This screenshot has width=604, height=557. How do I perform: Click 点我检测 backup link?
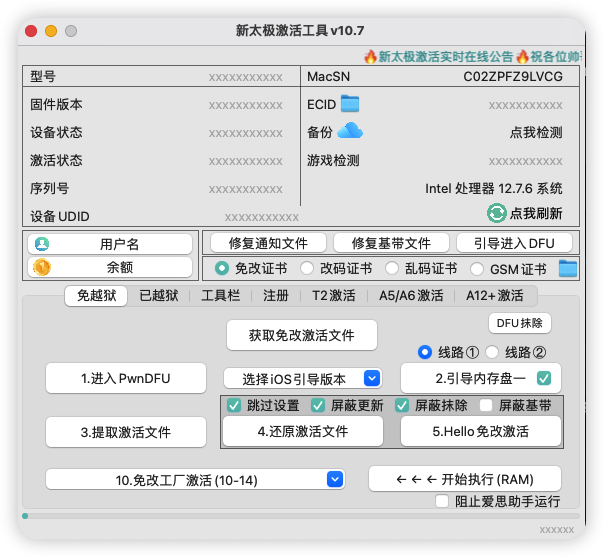(536, 133)
